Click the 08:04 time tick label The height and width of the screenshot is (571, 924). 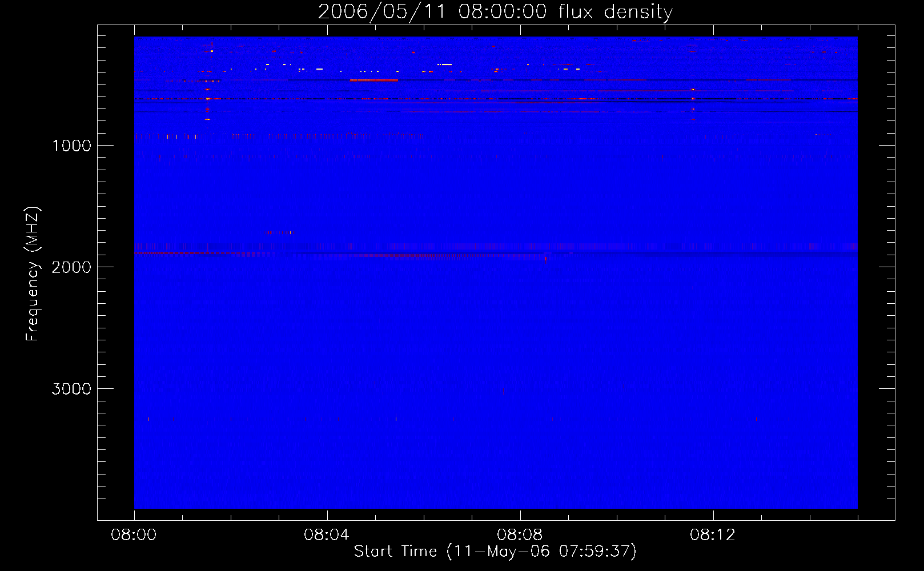[327, 535]
